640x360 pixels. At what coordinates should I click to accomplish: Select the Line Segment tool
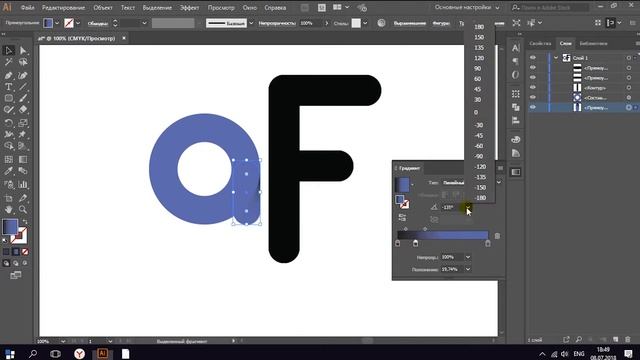pyautogui.click(x=23, y=87)
